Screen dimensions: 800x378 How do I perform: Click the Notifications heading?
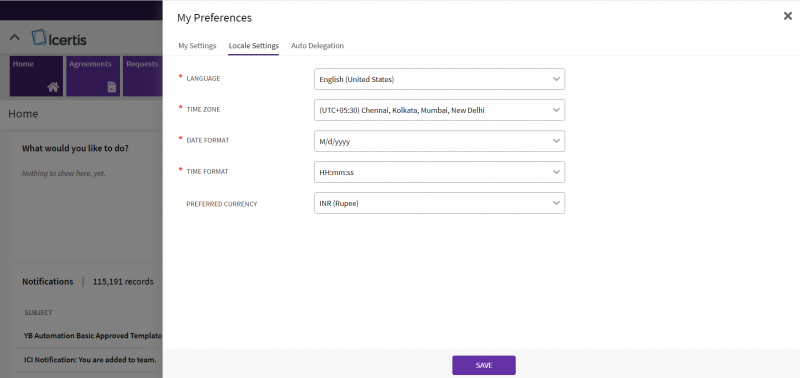point(47,282)
